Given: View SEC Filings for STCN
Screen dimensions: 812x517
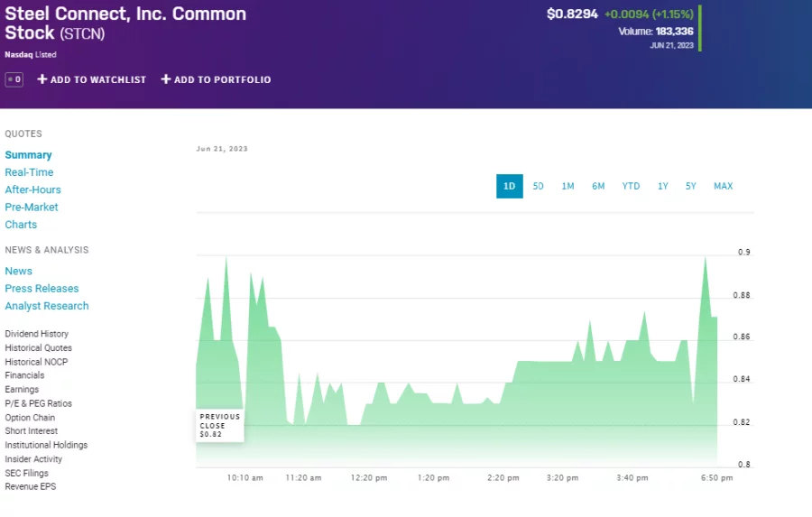Looking at the screenshot, I should [27, 473].
